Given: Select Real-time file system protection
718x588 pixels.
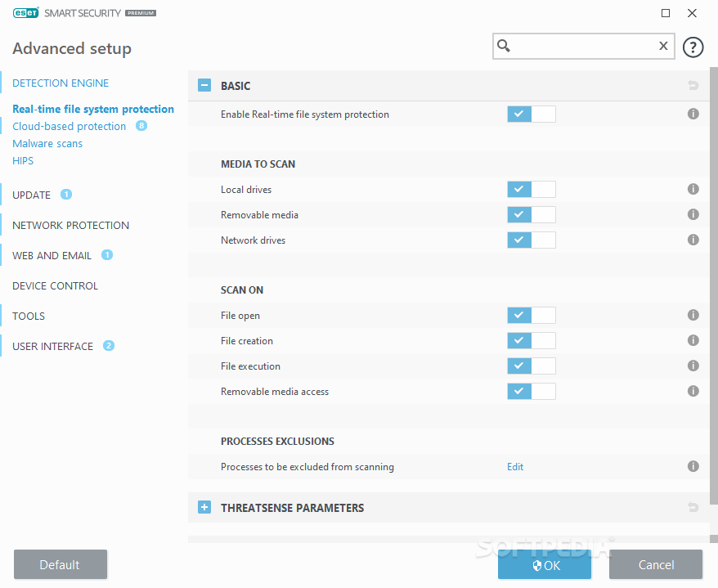Looking at the screenshot, I should click(x=93, y=109).
